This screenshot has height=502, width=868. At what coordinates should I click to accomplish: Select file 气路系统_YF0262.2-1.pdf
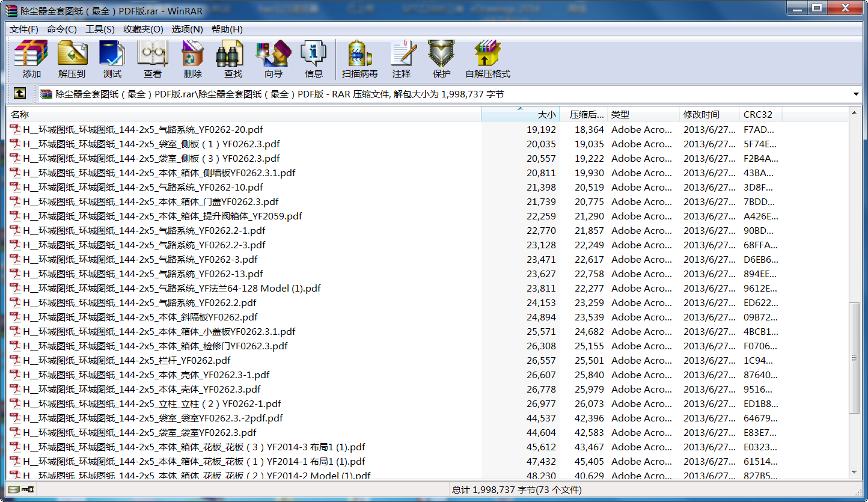pyautogui.click(x=144, y=230)
